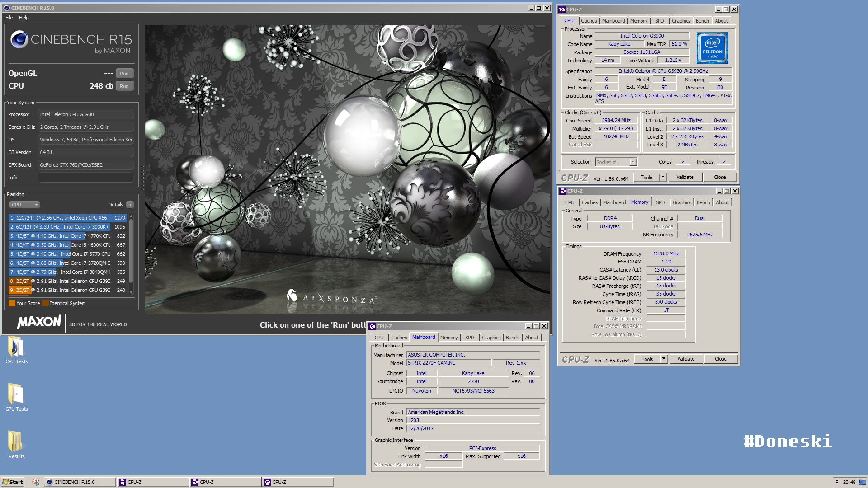Click Validate in top CPU-Z window
Viewport: 868px width, 488px height.
(685, 178)
